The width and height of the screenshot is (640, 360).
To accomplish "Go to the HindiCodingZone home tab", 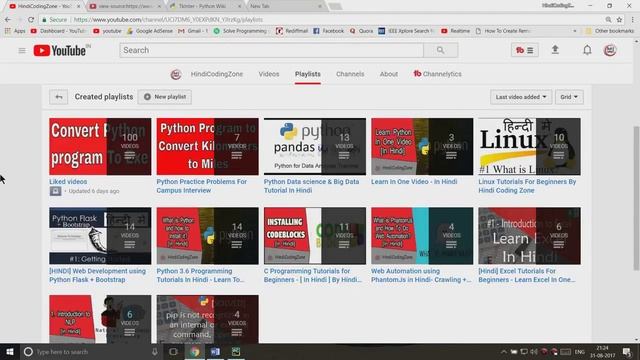I will [217, 74].
